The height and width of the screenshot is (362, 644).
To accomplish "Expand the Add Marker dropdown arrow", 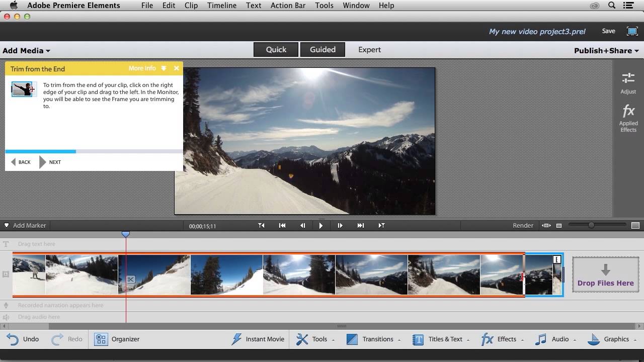I will pos(7,225).
